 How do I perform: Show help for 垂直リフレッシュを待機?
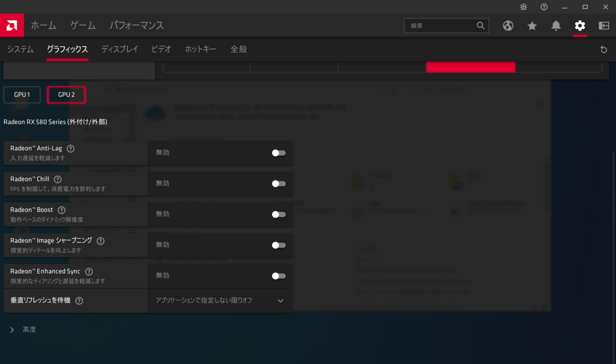click(79, 301)
